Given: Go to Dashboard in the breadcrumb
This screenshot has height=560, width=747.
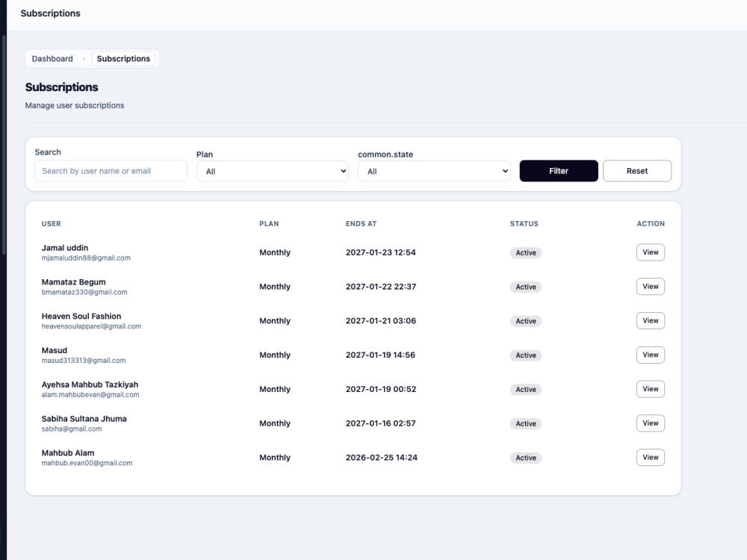Looking at the screenshot, I should [x=52, y=58].
